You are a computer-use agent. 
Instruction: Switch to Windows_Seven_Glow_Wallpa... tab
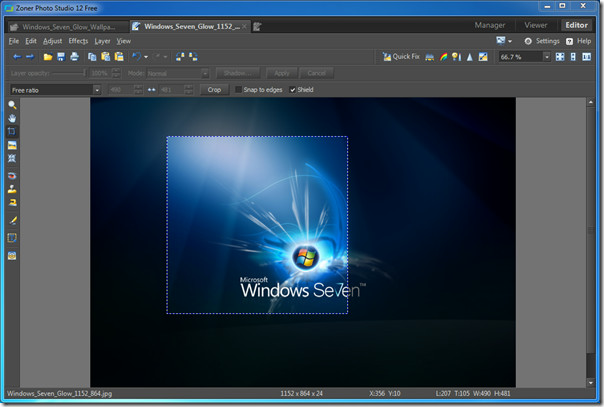69,27
